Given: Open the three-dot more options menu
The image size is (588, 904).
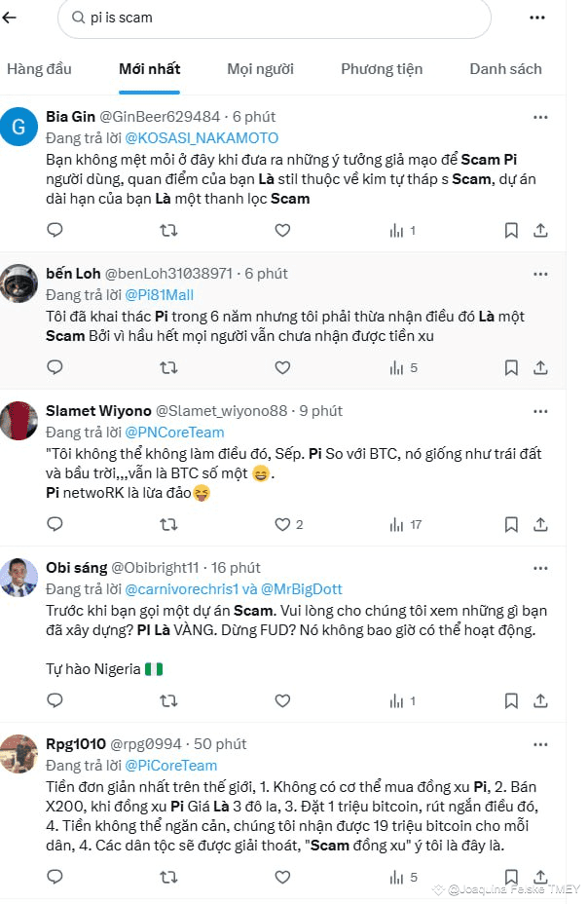Looking at the screenshot, I should pos(537,18).
